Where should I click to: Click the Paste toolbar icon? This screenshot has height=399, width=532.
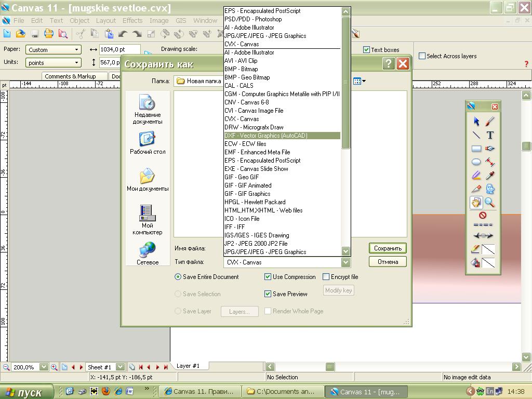[x=109, y=34]
